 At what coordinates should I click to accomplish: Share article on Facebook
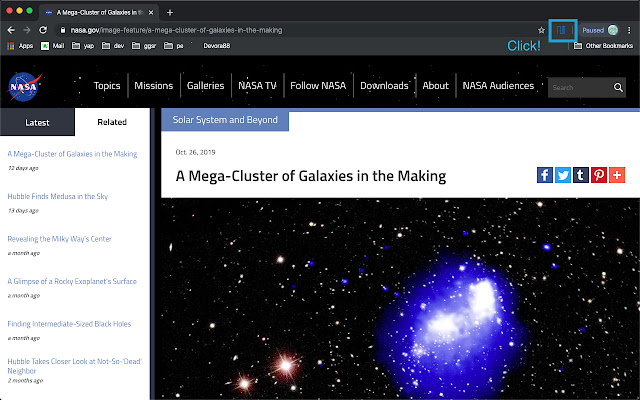pyautogui.click(x=544, y=175)
